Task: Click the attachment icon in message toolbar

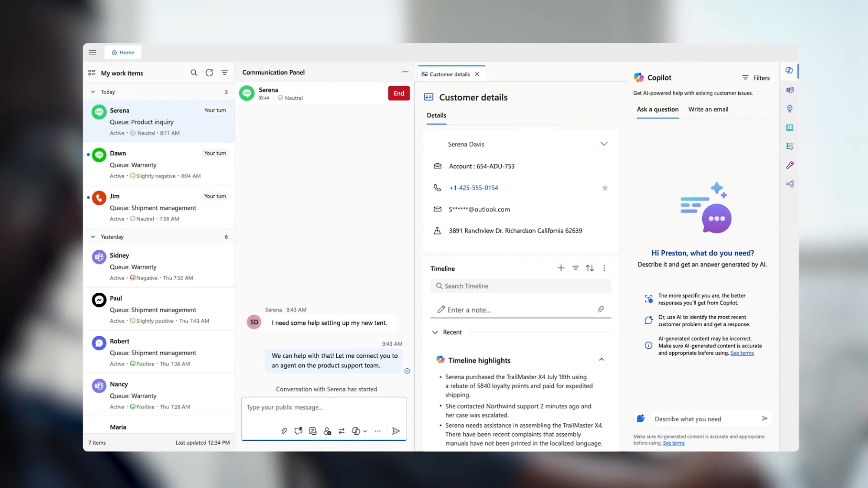Action: point(284,431)
